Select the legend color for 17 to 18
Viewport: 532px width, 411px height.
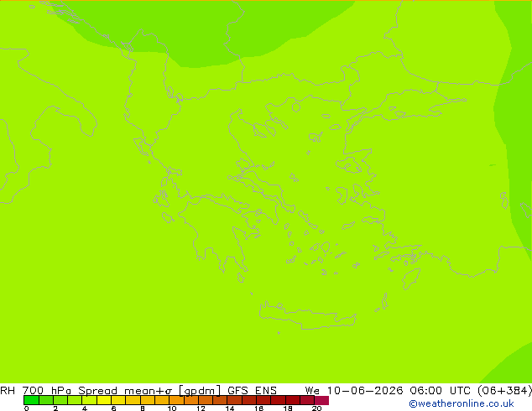[279, 400]
